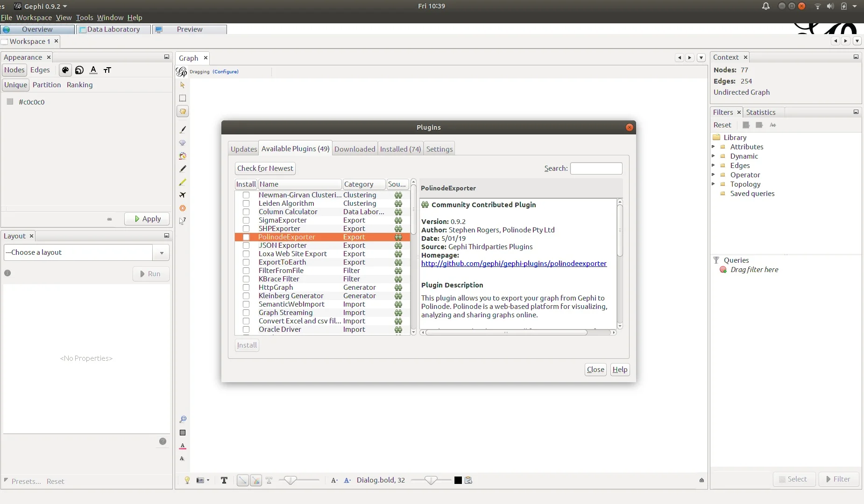Image resolution: width=864 pixels, height=504 pixels.
Task: Check the ExportToEarth install checkbox
Action: coord(246,262)
